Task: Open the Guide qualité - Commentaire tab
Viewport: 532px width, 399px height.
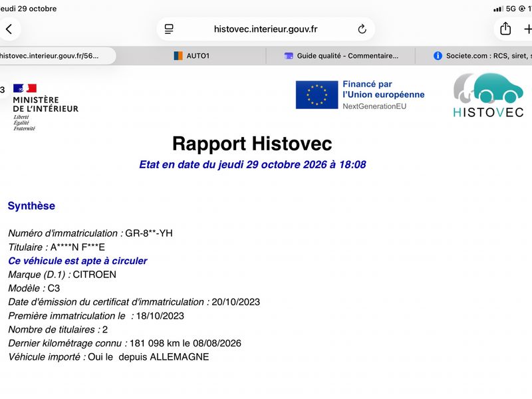Action: 341,56
